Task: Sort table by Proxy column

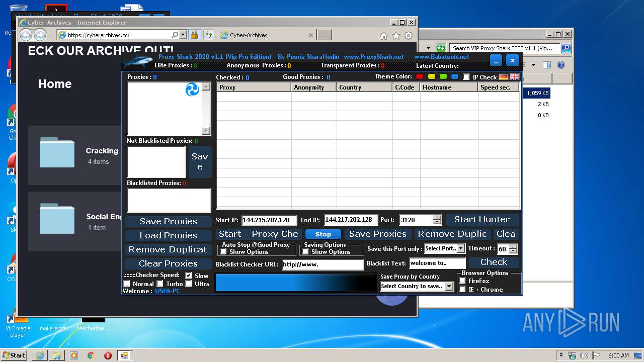Action: pyautogui.click(x=254, y=87)
